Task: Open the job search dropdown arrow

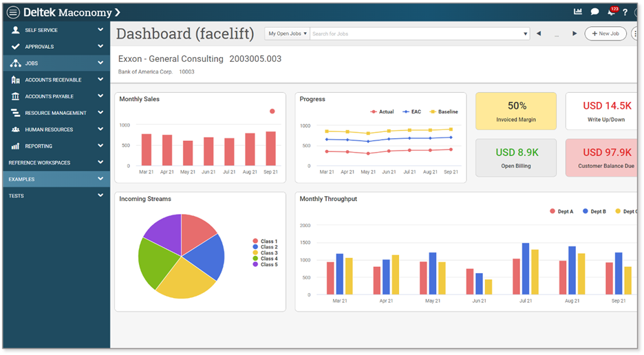Action: point(525,34)
